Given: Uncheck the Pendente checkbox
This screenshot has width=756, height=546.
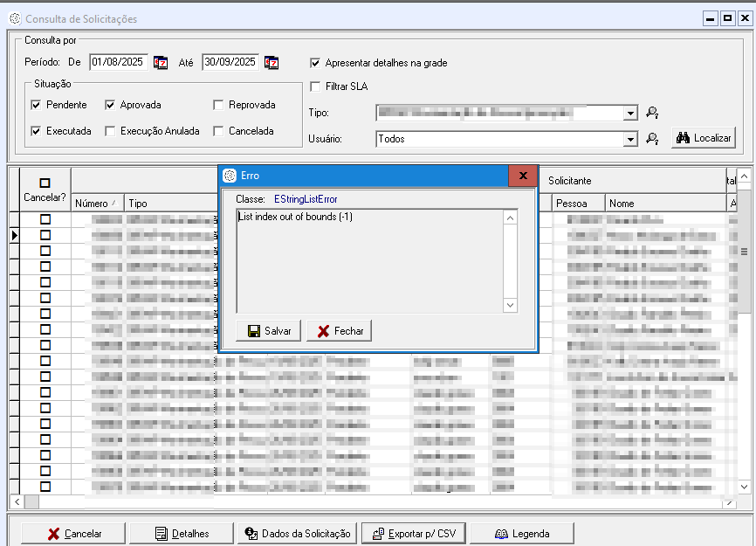Looking at the screenshot, I should point(36,105).
